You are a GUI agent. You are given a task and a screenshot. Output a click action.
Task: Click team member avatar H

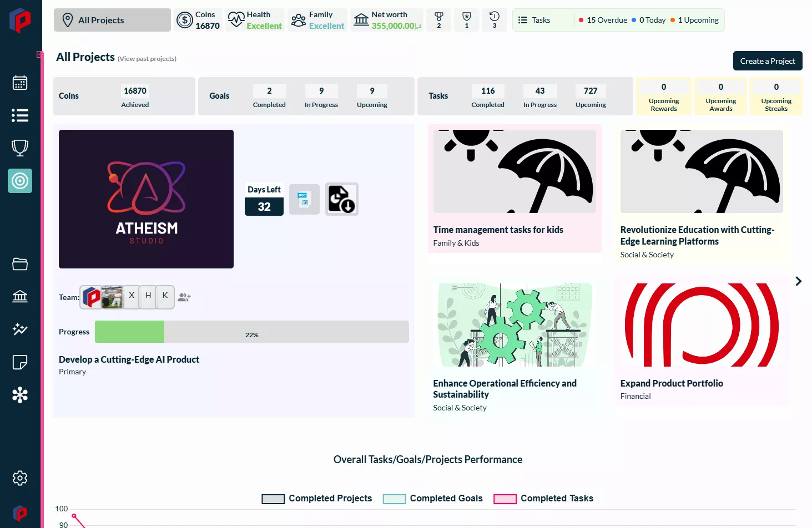[x=148, y=296]
